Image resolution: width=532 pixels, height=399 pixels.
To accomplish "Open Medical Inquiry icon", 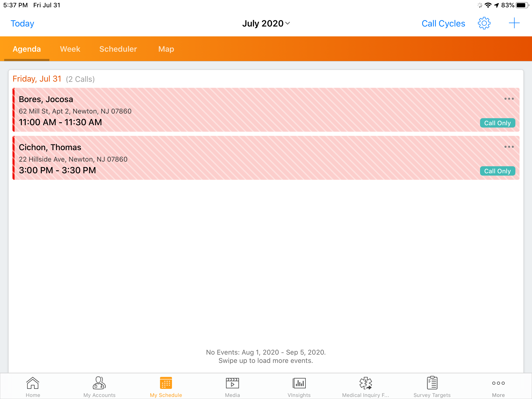I will coord(365,387).
